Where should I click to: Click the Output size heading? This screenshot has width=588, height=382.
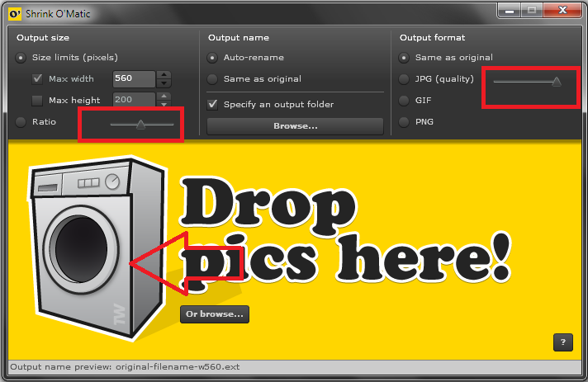point(43,38)
